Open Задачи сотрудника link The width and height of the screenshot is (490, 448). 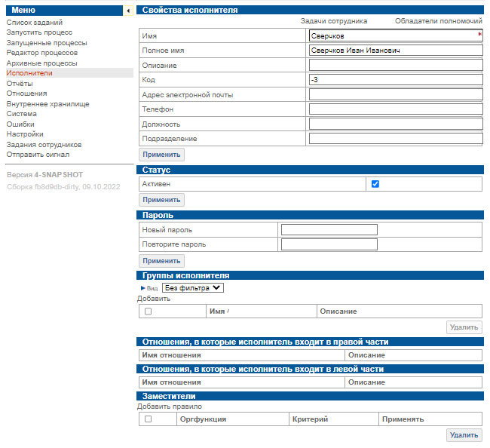coord(333,21)
